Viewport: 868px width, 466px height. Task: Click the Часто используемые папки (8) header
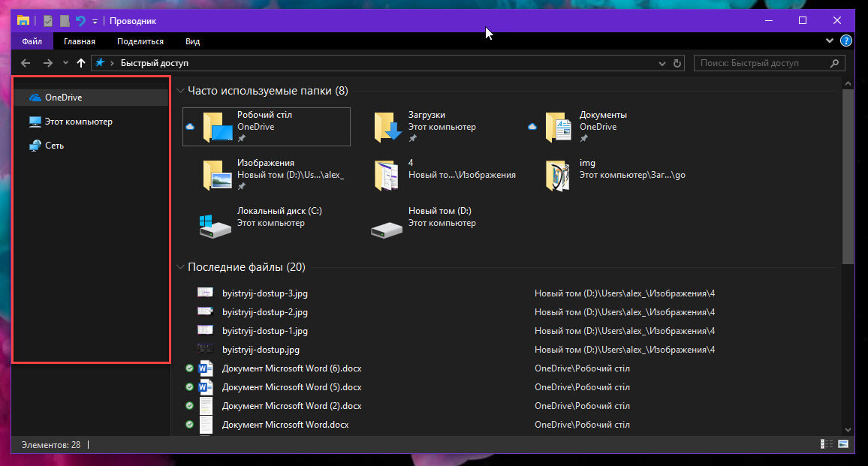(268, 91)
